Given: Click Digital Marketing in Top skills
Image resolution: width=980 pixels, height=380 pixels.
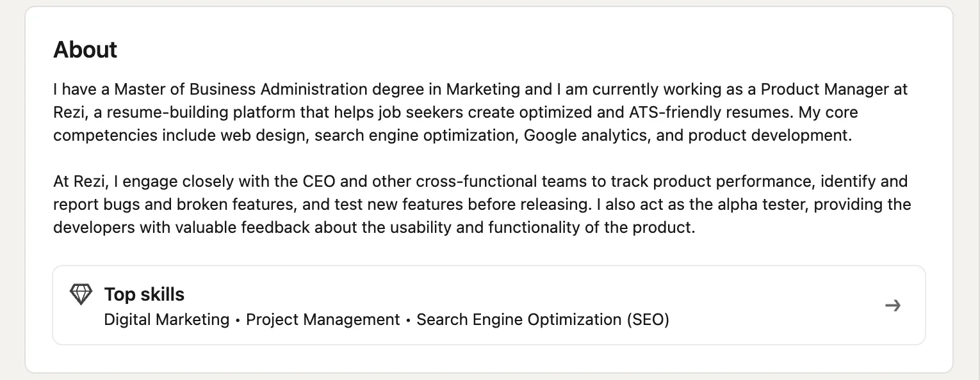Looking at the screenshot, I should click(x=167, y=319).
